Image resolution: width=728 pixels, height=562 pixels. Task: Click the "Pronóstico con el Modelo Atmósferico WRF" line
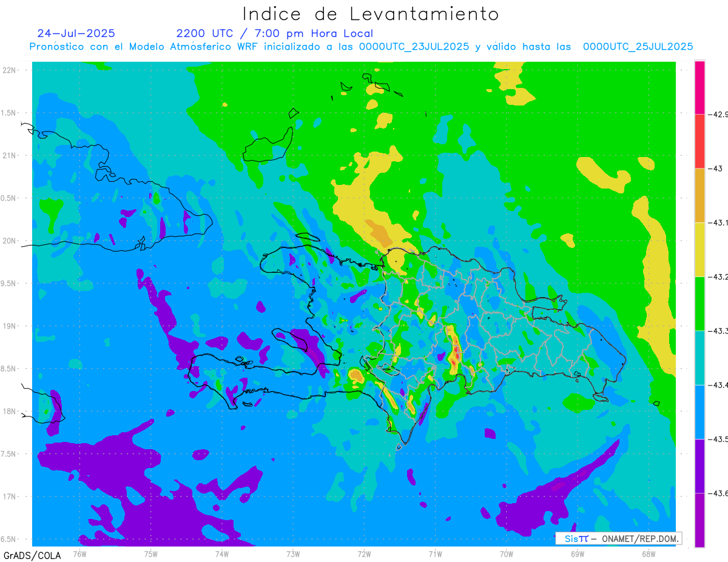click(361, 47)
